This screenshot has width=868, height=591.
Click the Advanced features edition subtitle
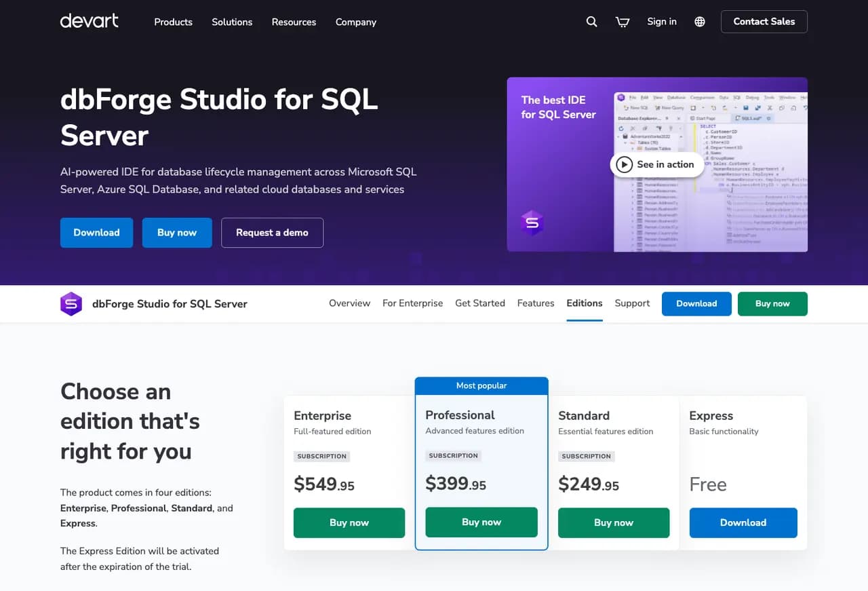tap(475, 431)
